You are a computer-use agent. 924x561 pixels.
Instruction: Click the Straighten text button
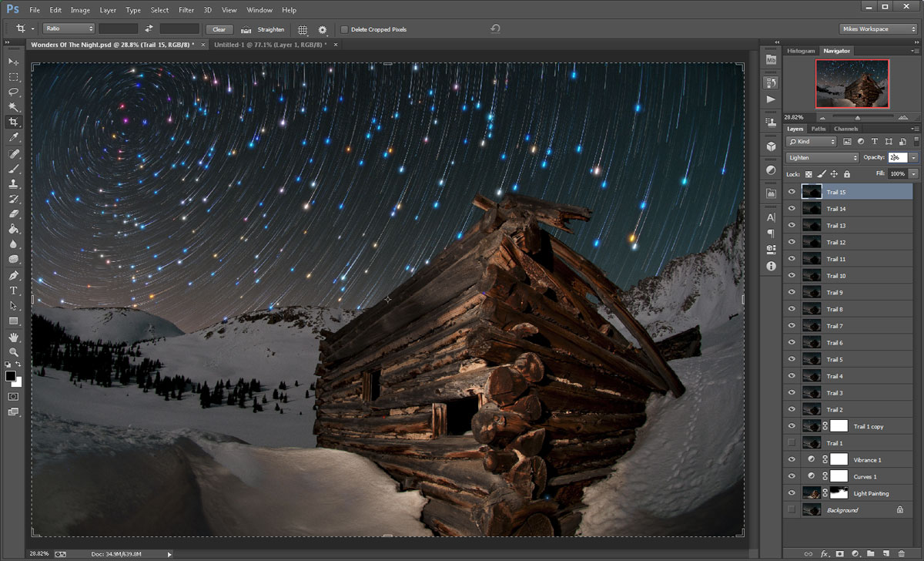[270, 29]
